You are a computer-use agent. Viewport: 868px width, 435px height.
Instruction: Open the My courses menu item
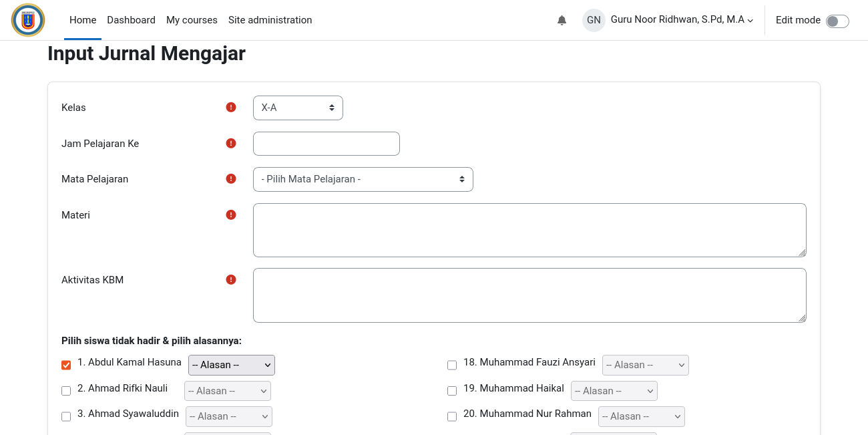(x=192, y=20)
